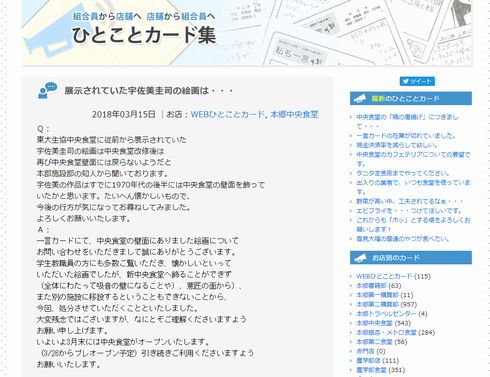This screenshot has width=490, height=377.
Task: Click the Twitter ツイート button
Action: point(417,81)
